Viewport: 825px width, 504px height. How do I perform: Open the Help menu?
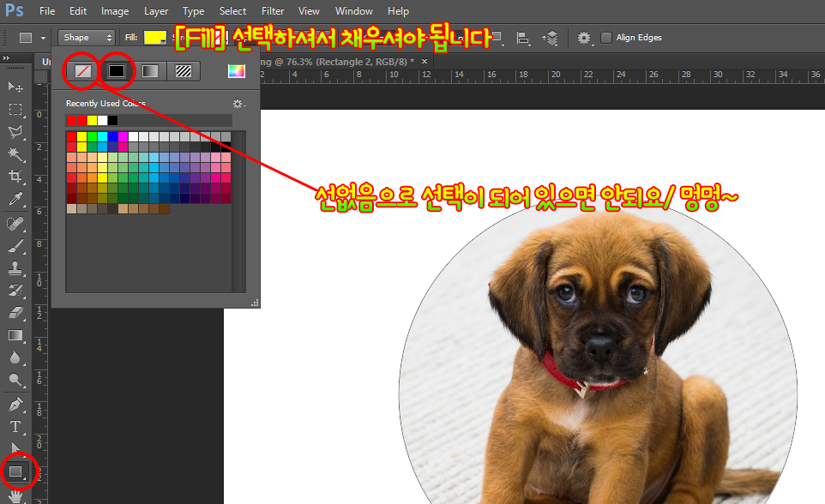click(398, 11)
